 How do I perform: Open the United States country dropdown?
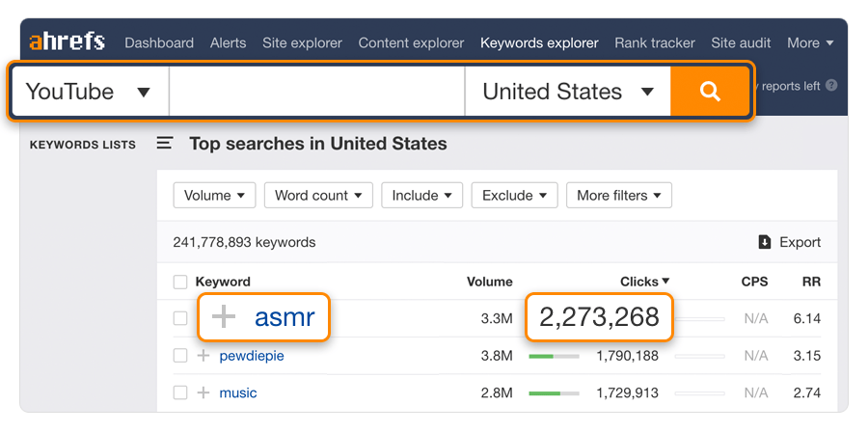click(x=568, y=92)
